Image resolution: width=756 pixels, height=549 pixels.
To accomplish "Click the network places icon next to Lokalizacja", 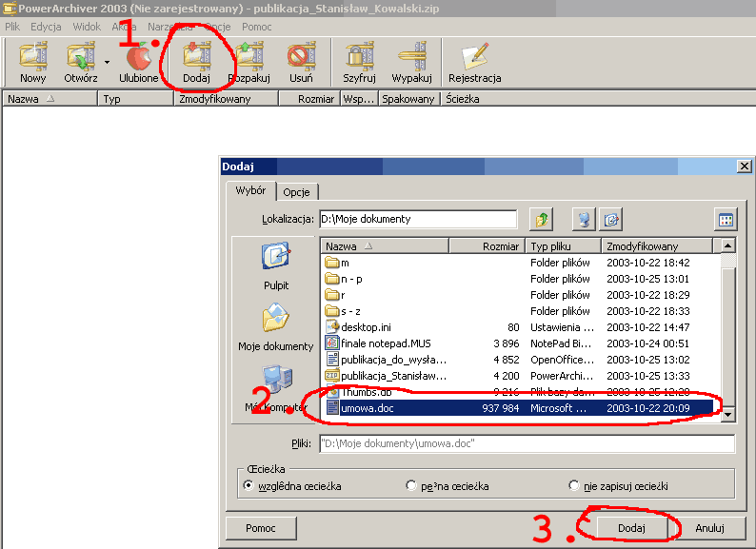I will [584, 220].
